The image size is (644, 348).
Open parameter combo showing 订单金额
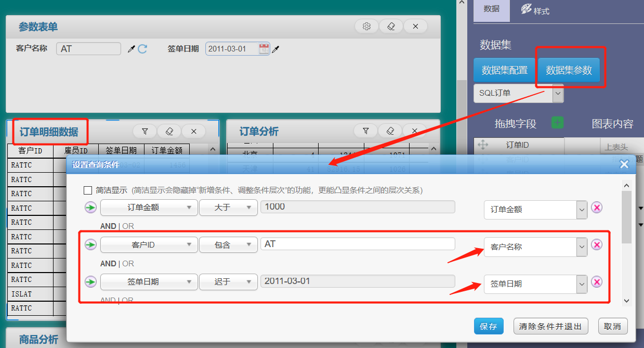536,210
